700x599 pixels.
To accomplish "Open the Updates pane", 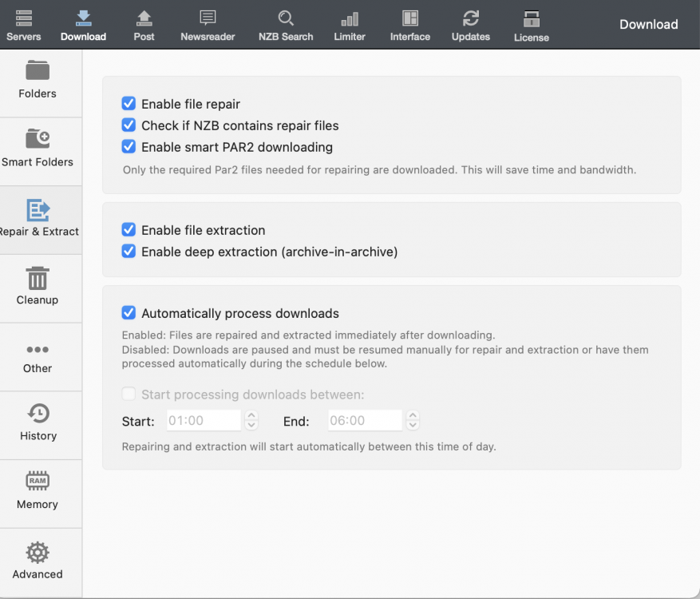I will coord(471,25).
